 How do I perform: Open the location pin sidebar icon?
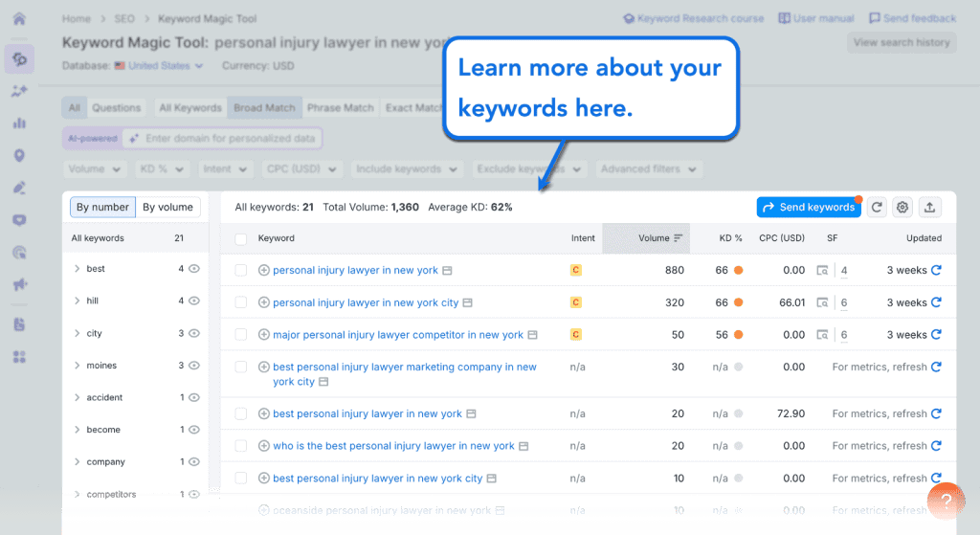[19, 156]
